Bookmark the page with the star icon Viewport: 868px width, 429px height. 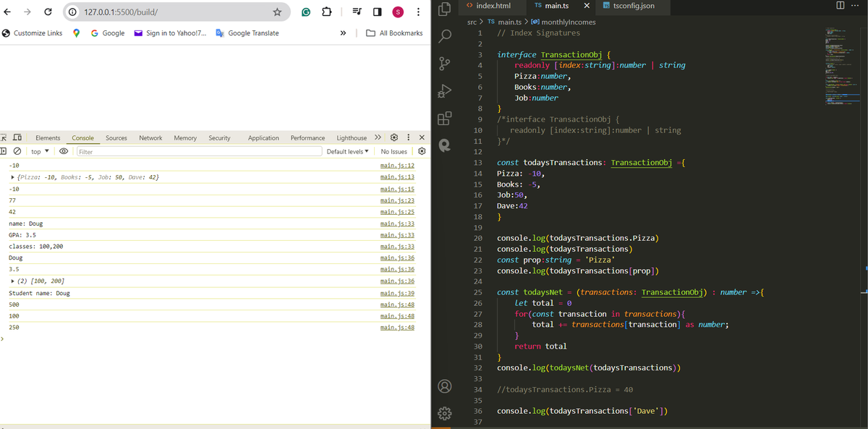[276, 12]
